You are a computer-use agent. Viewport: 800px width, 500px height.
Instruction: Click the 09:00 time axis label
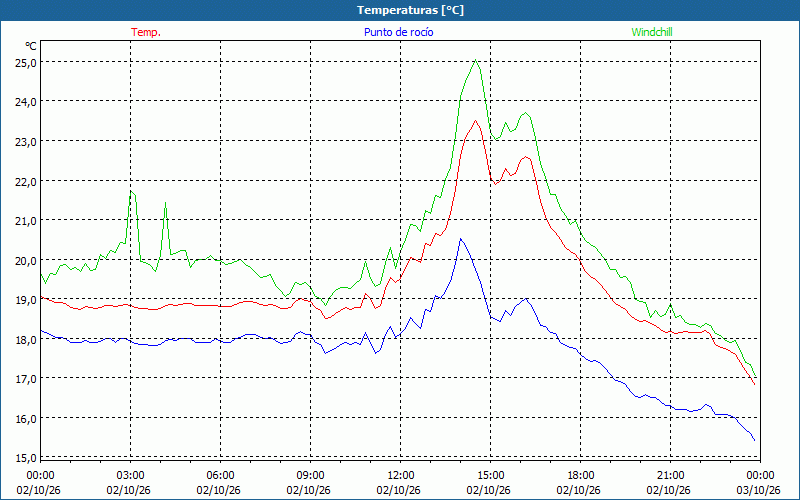click(x=310, y=476)
